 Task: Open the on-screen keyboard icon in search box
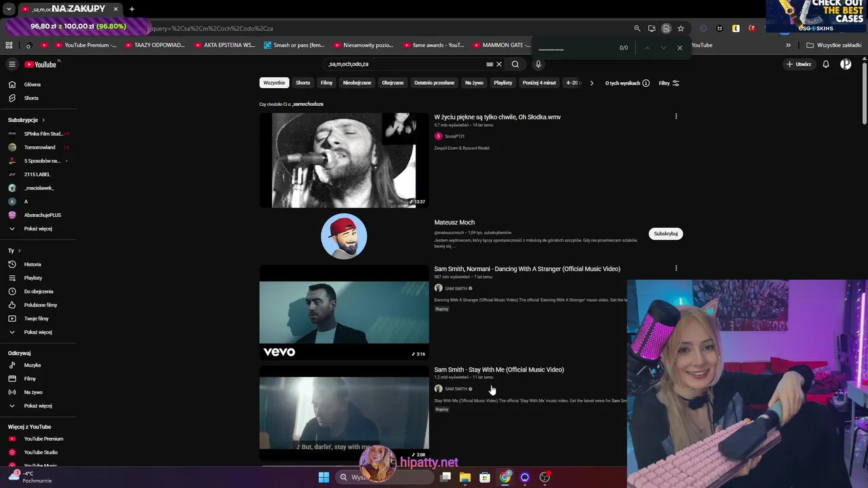click(x=490, y=64)
